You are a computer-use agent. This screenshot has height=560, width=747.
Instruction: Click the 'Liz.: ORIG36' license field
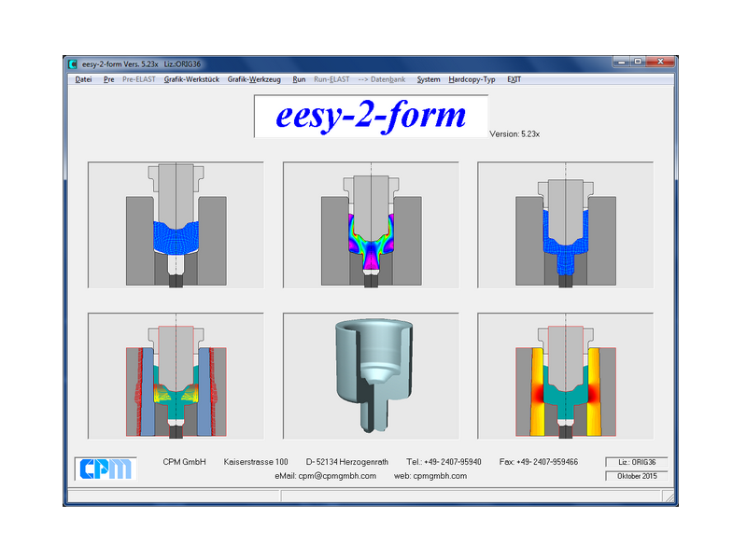(637, 462)
